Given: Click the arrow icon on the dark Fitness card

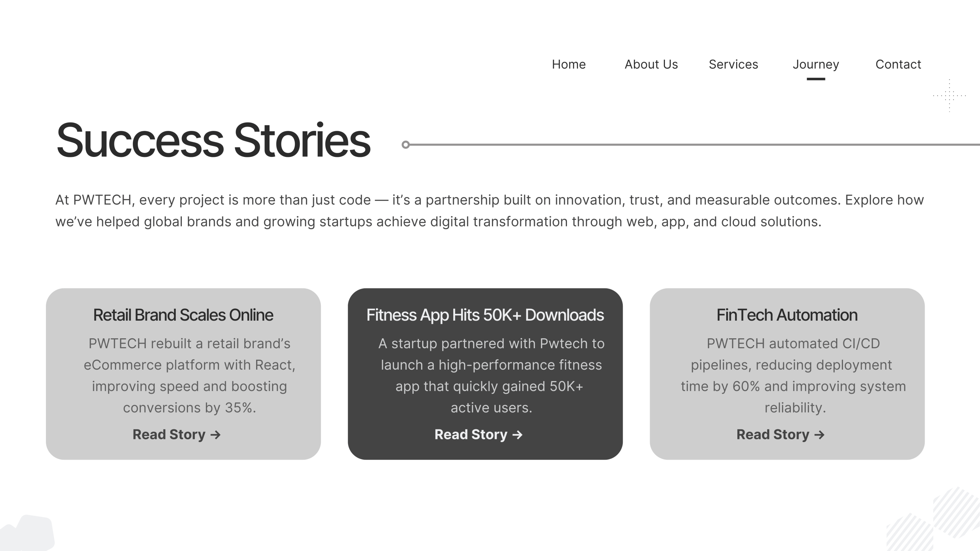Looking at the screenshot, I should point(518,435).
